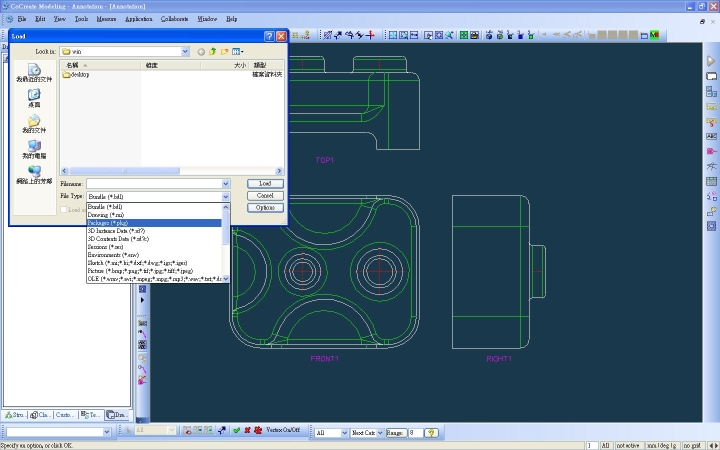Open the Measure menu
The image size is (720, 450).
[x=106, y=19]
